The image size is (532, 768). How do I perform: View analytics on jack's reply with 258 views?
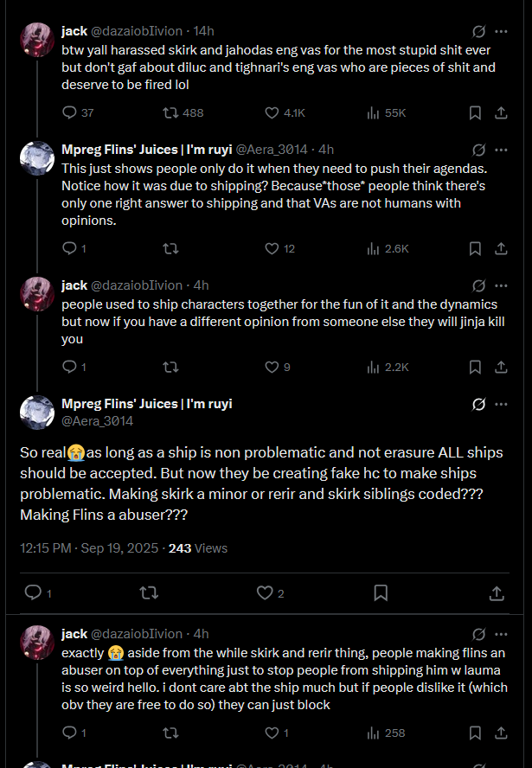(374, 733)
